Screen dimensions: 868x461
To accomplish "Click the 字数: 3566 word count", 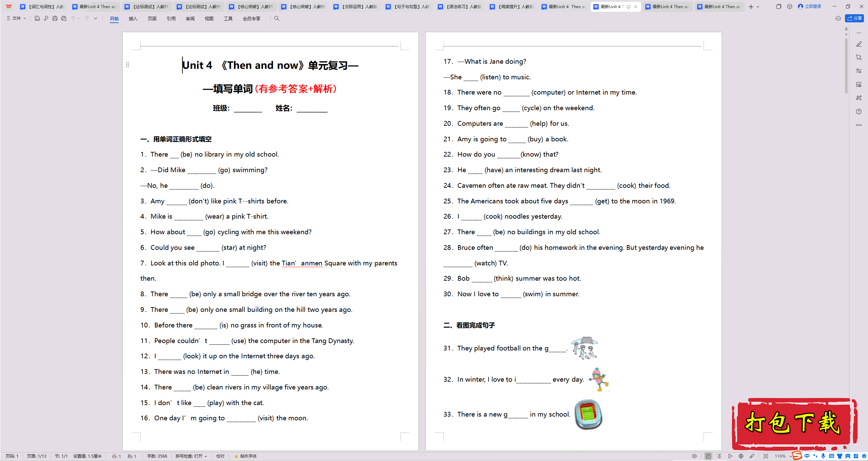I will click(x=157, y=456).
